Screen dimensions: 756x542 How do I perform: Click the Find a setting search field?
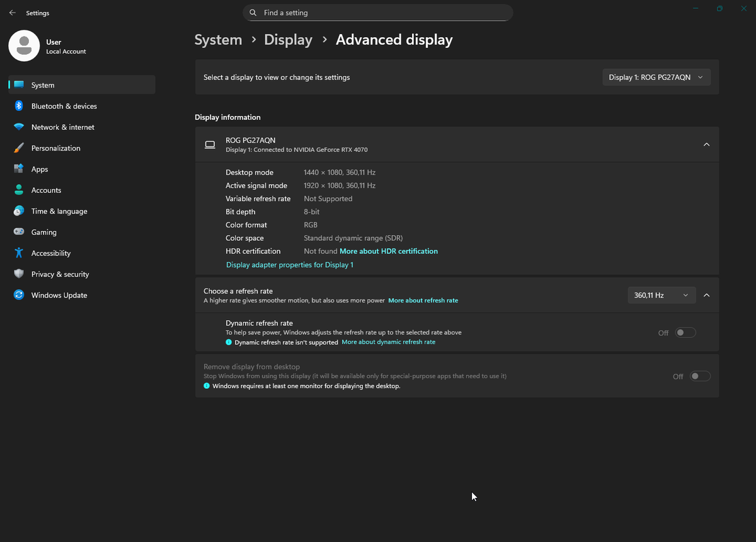coord(378,13)
